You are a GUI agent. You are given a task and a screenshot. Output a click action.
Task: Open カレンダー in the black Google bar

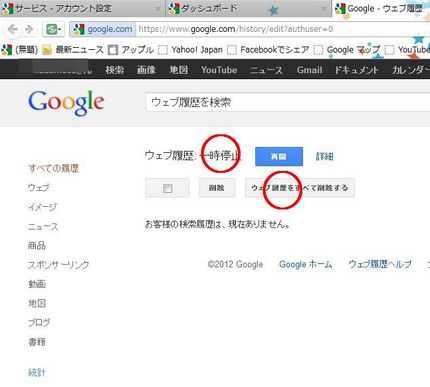[x=411, y=70]
